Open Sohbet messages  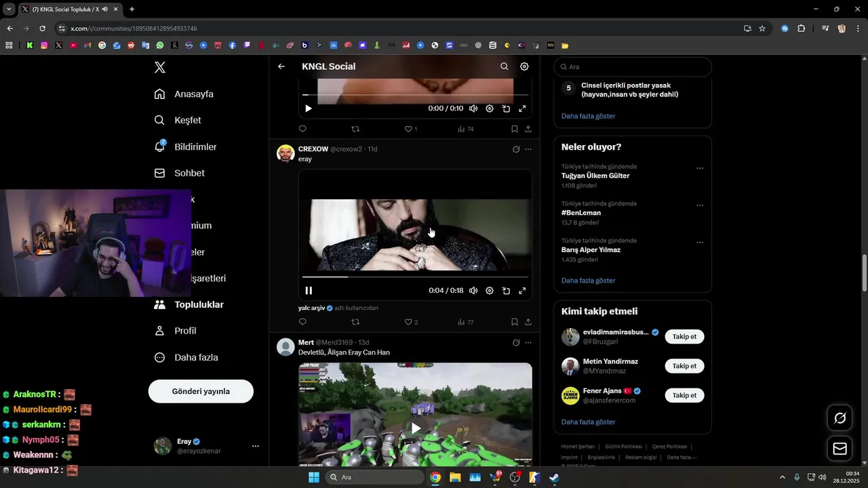[179, 174]
